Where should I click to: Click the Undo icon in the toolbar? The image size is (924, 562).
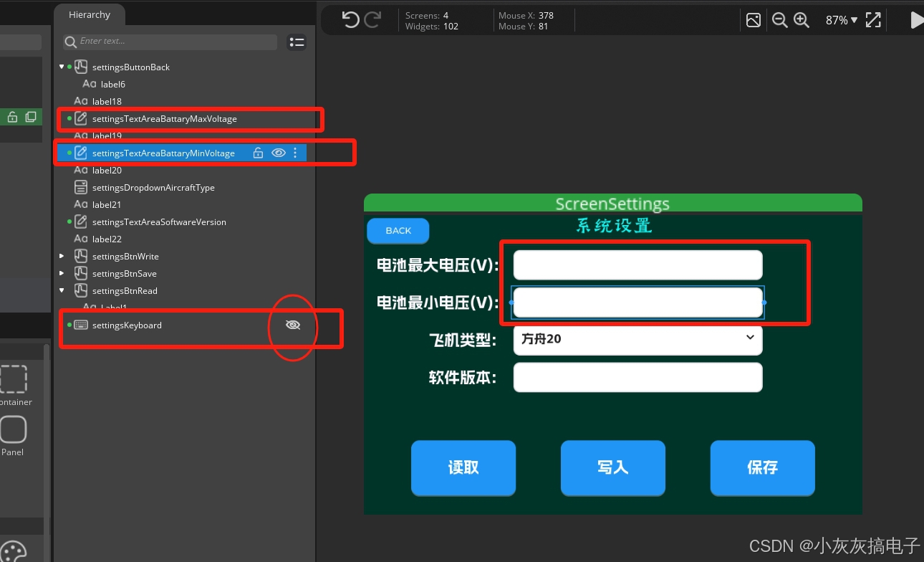[350, 20]
